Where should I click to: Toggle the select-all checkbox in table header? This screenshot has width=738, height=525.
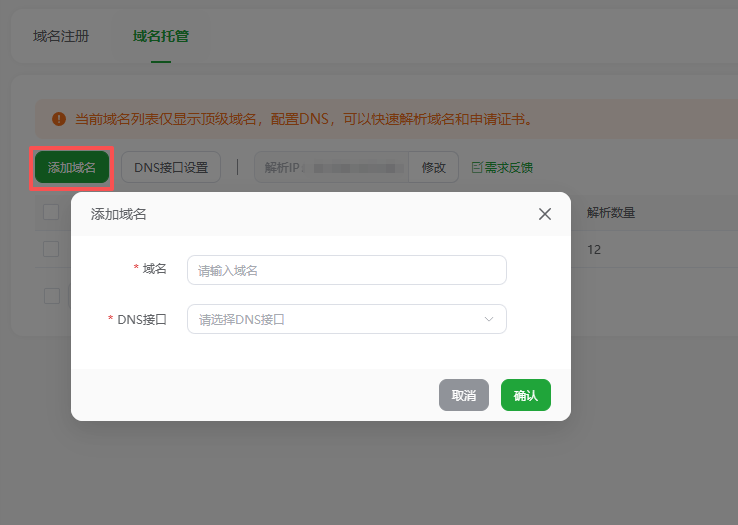(51, 212)
